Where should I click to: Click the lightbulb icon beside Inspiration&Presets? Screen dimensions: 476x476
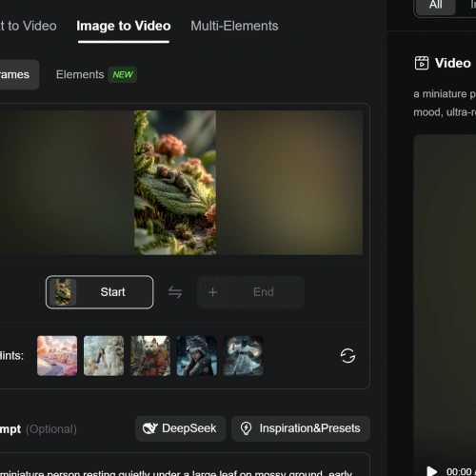click(x=246, y=428)
